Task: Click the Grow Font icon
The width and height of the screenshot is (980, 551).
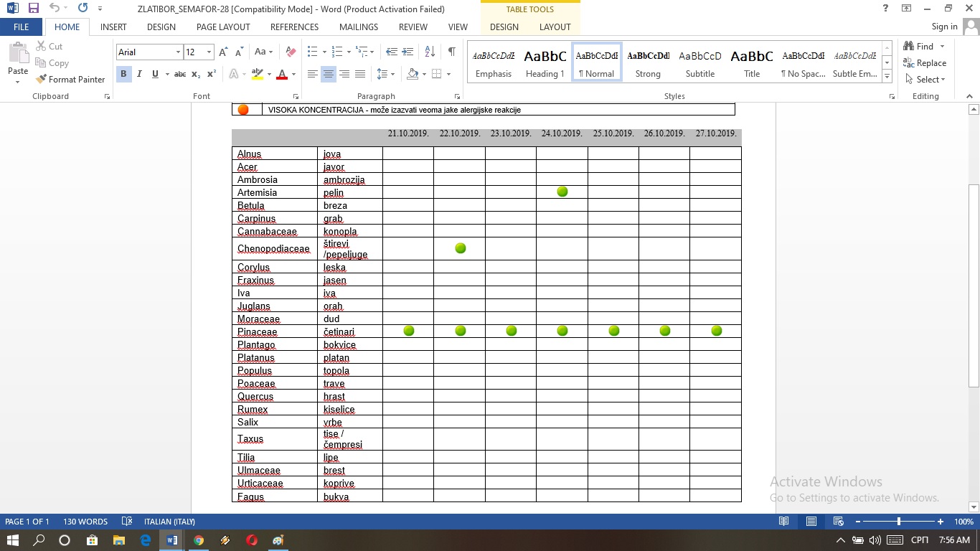Action: (223, 52)
